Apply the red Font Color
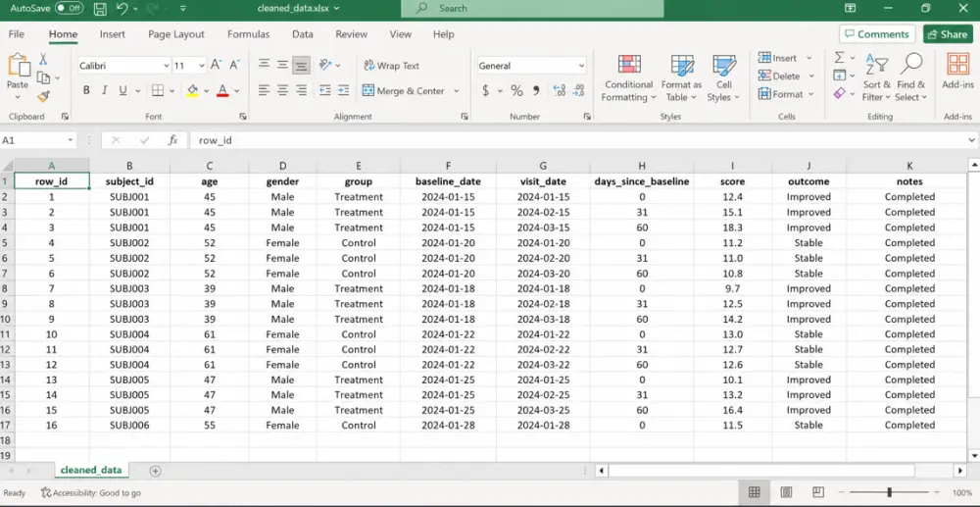Viewport: 980px width, 507px height. 222,90
